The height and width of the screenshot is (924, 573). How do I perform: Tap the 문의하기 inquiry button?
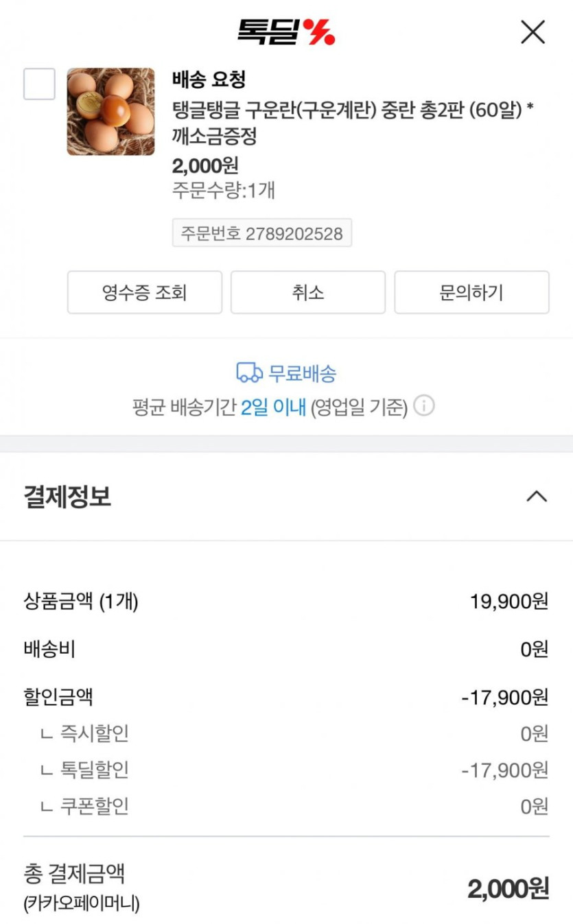(x=471, y=293)
